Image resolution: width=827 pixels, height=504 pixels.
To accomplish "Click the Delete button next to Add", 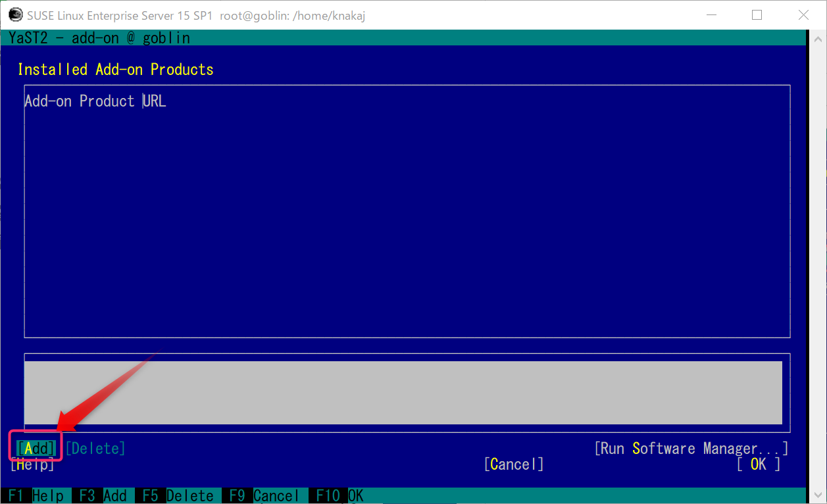I will pyautogui.click(x=95, y=448).
